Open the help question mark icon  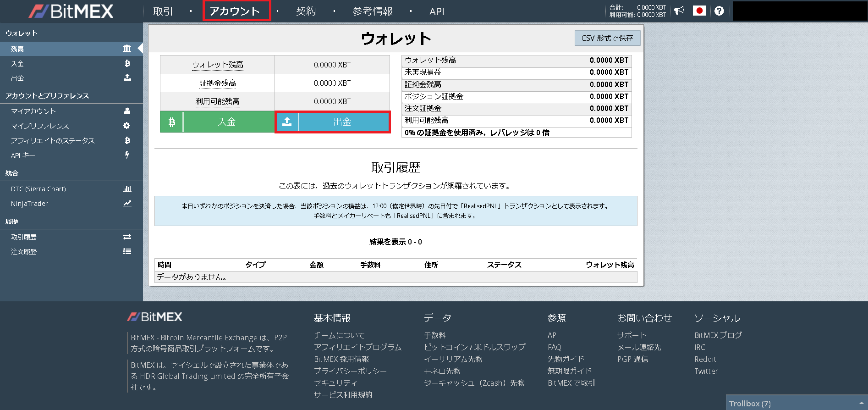[x=719, y=11]
